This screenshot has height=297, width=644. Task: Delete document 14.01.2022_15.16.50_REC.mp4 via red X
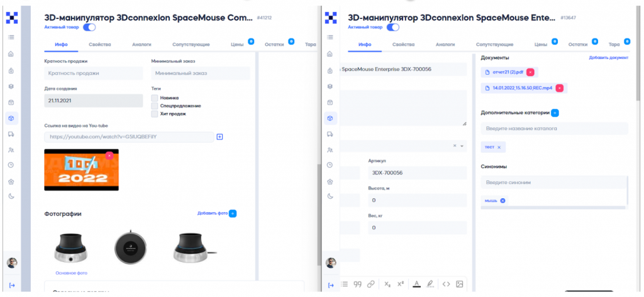coord(559,88)
